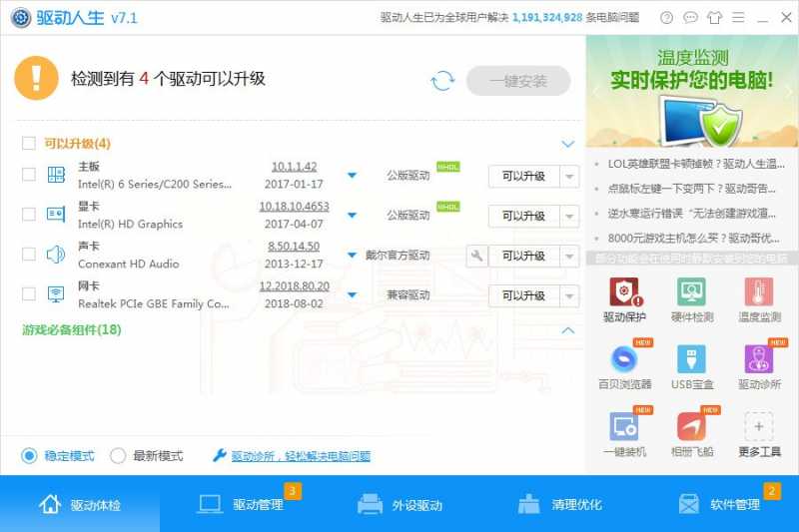Click the Conexant HD Audio device name
799x532 pixels.
(129, 264)
